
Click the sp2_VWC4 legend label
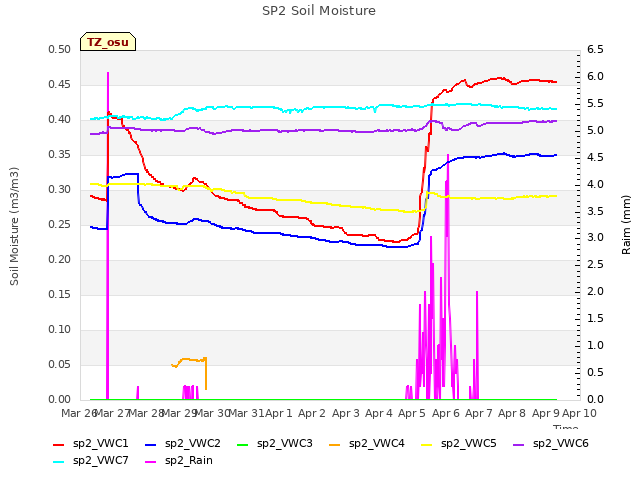(376, 443)
